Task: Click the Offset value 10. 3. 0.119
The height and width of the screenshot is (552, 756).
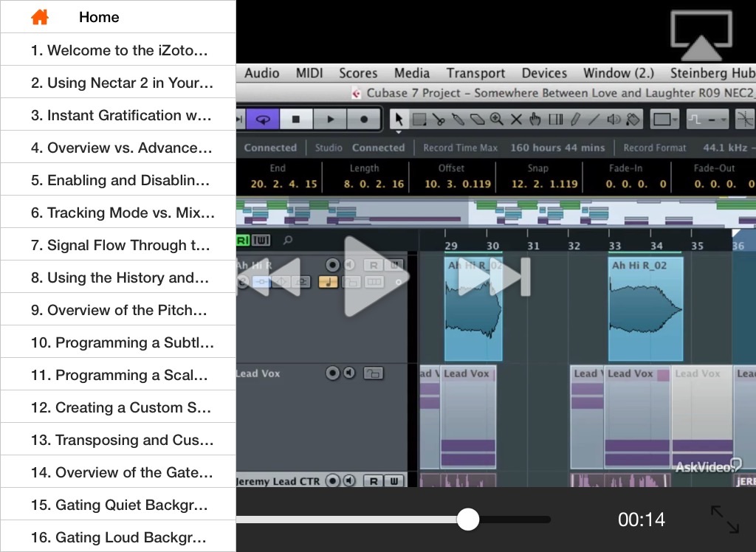Action: [x=458, y=184]
